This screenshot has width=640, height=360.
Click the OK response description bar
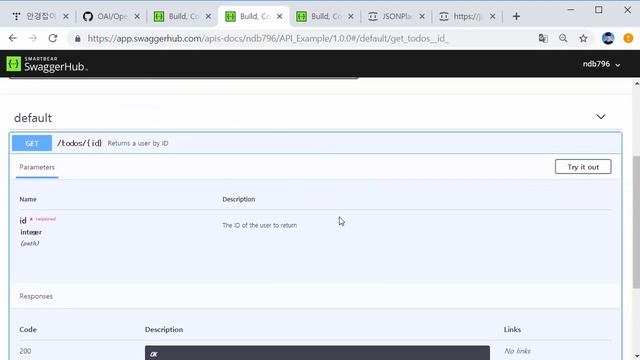317,353
